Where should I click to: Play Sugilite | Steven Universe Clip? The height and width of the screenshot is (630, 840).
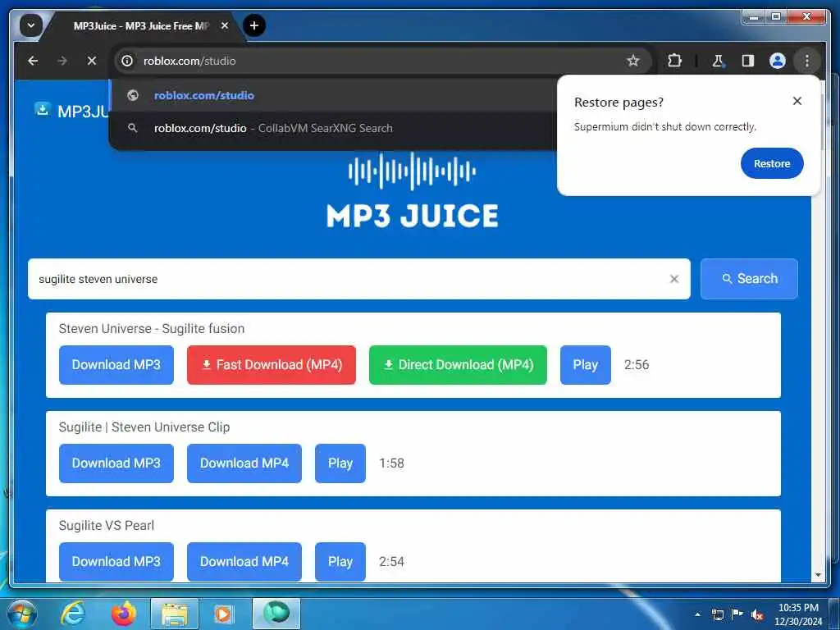tap(340, 463)
